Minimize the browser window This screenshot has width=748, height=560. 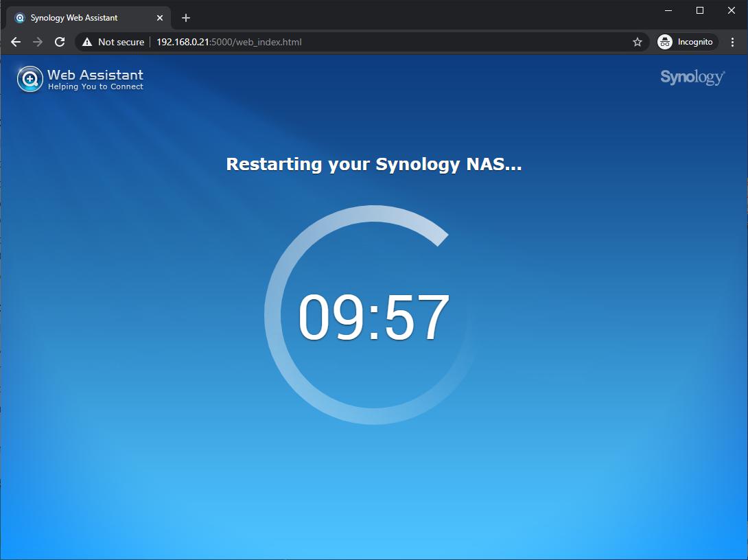[x=668, y=10]
